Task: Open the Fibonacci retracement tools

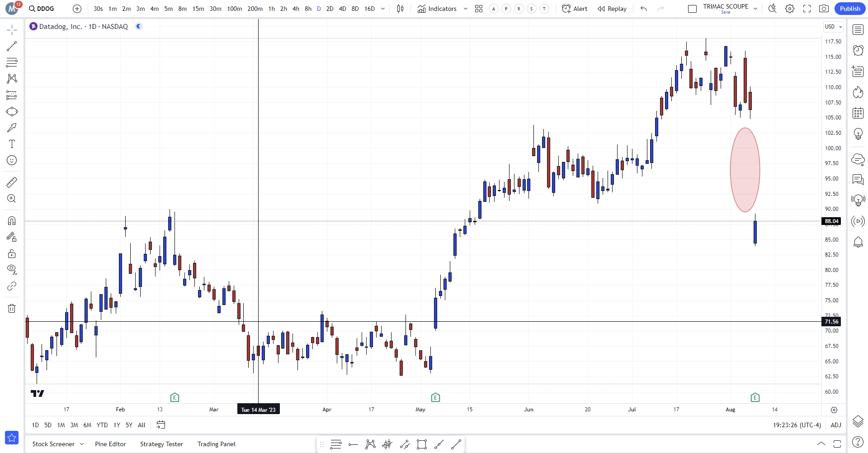Action: click(x=12, y=62)
